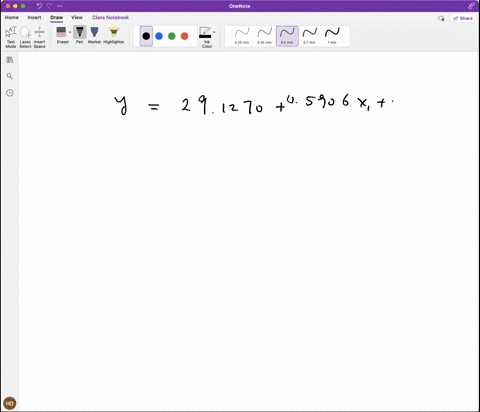Open the Class Notebook tab
Image resolution: width=480 pixels, height=412 pixels.
coord(110,17)
